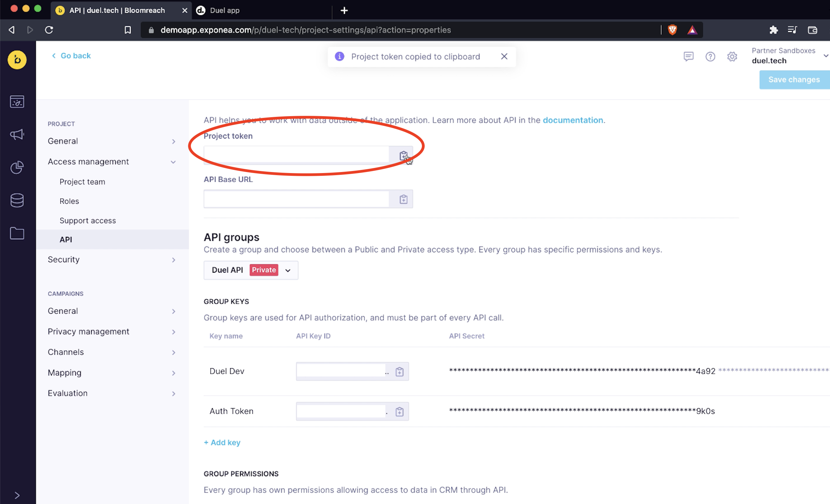Open the Campaigns megaphone icon in sidebar
This screenshot has width=830, height=504.
click(17, 134)
